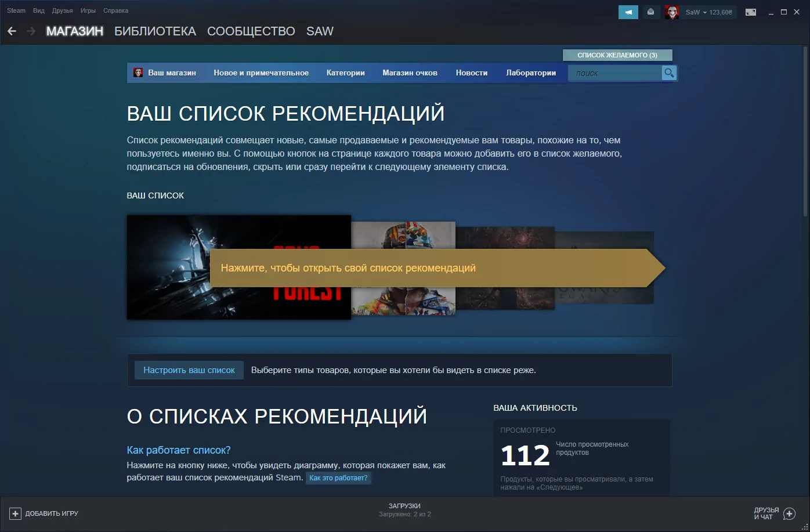Open the Друзья menu
The width and height of the screenshot is (810, 532).
point(62,10)
